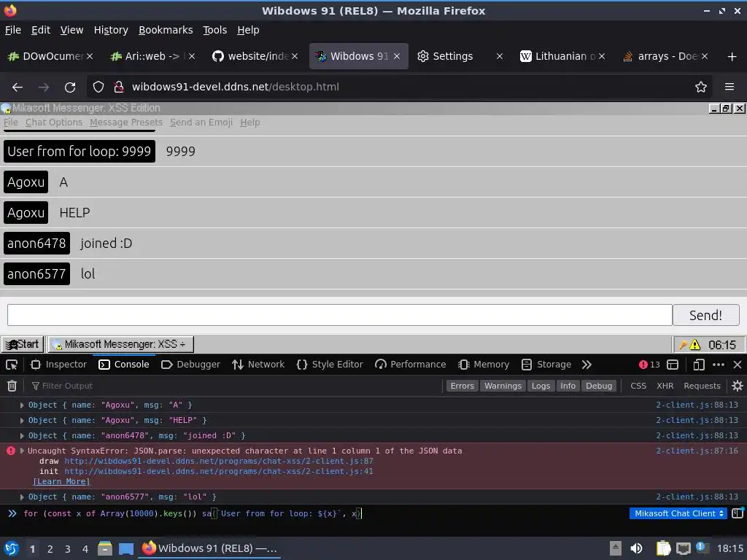The height and width of the screenshot is (560, 747).
Task: Reload the current page
Action: click(70, 87)
